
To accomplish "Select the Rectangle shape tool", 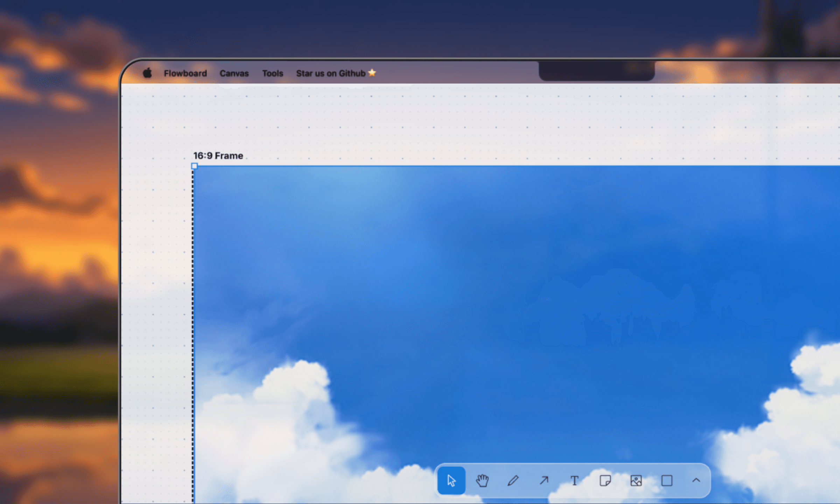I will 667,481.
